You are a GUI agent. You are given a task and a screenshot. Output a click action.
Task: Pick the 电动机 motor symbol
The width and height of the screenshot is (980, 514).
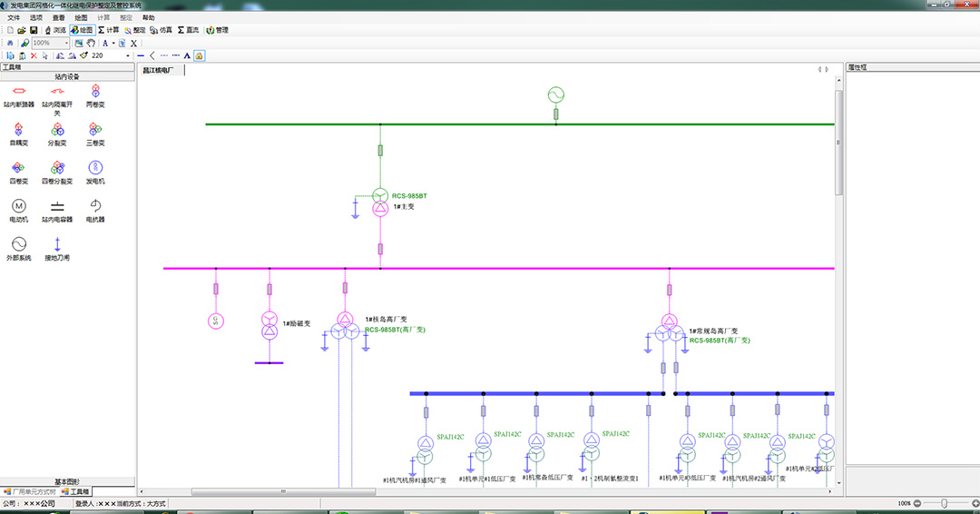[x=18, y=206]
